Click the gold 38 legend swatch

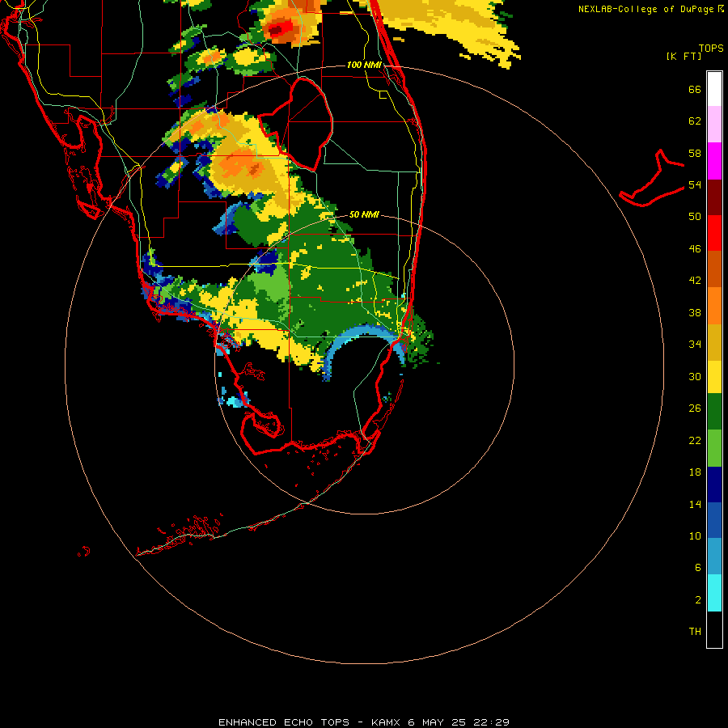[x=714, y=342]
